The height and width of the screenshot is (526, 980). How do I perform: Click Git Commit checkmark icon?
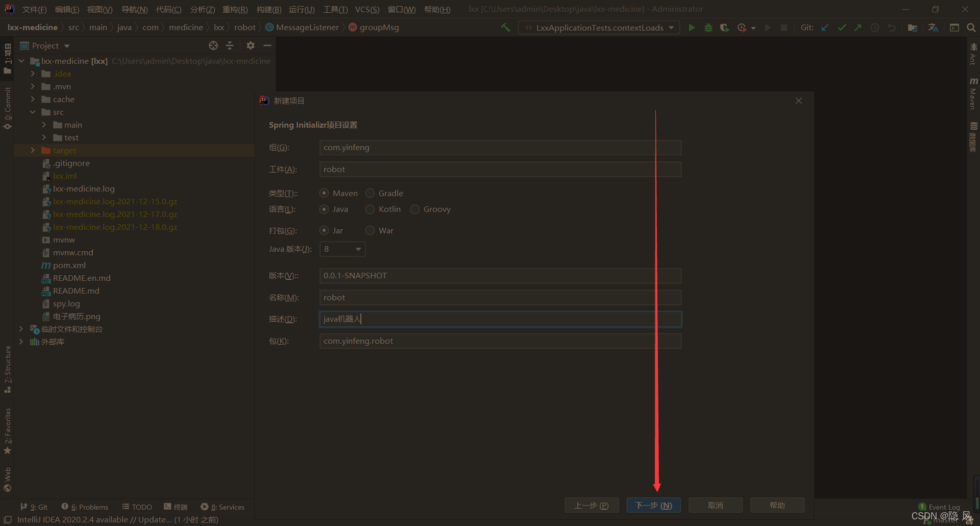[842, 28]
